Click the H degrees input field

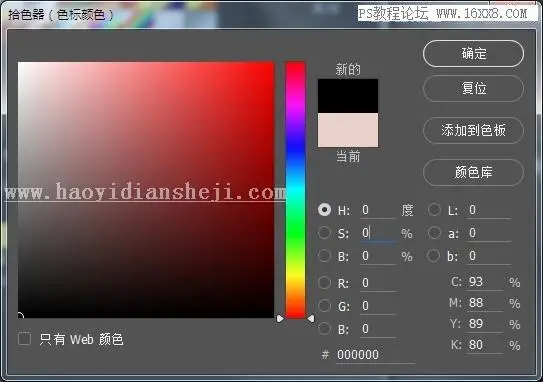[377, 210]
